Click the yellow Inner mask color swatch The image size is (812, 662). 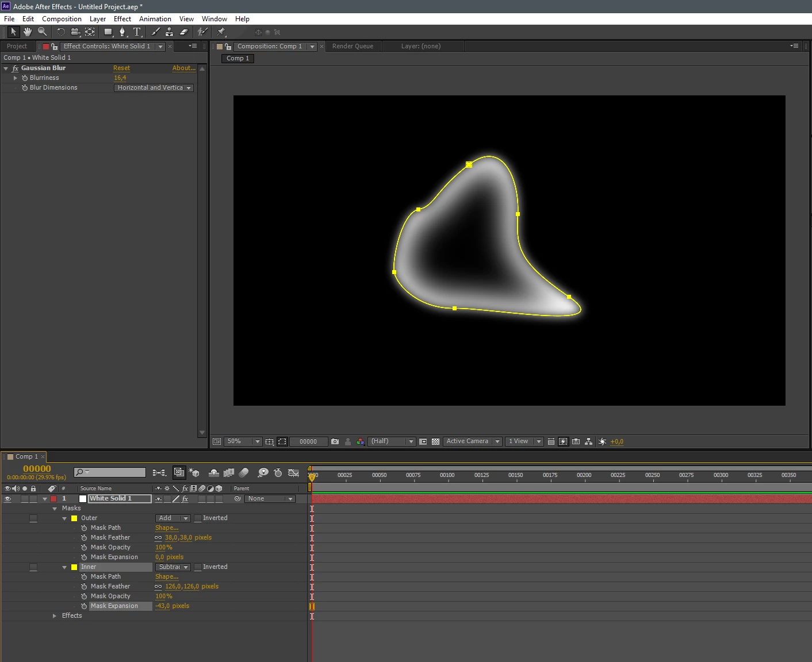(74, 567)
